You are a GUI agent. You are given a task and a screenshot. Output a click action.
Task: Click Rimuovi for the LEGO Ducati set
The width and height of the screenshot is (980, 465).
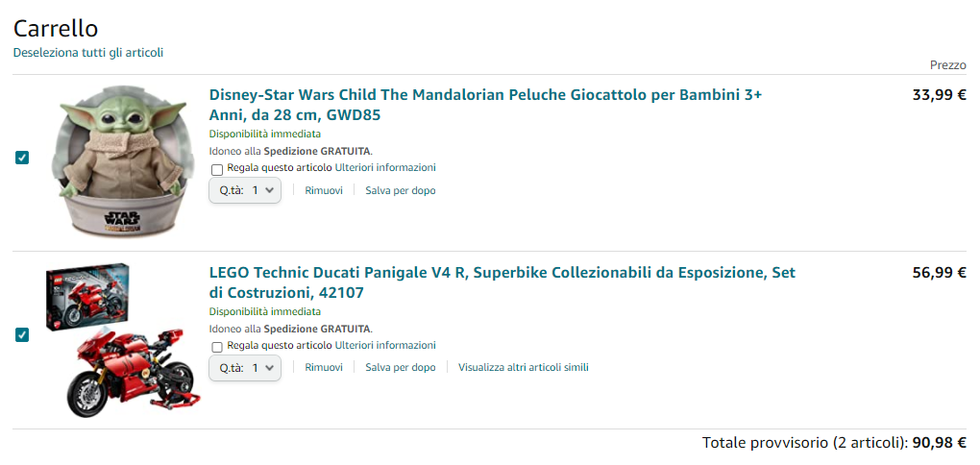pos(324,367)
